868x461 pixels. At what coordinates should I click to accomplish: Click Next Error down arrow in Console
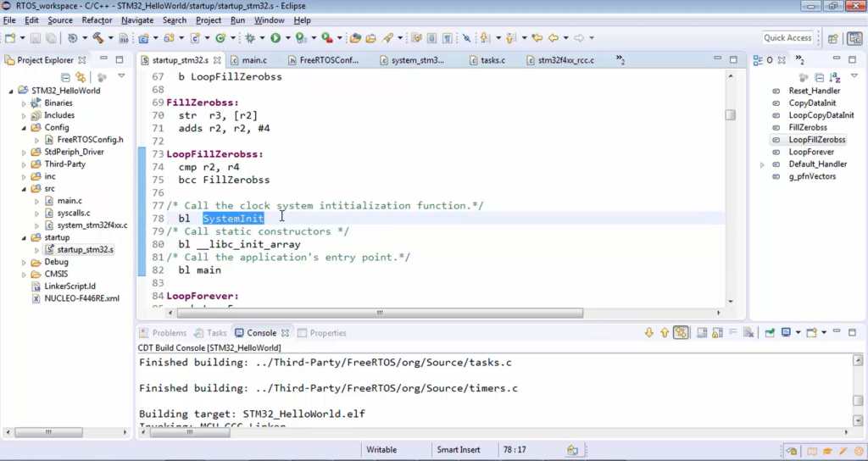(x=648, y=333)
